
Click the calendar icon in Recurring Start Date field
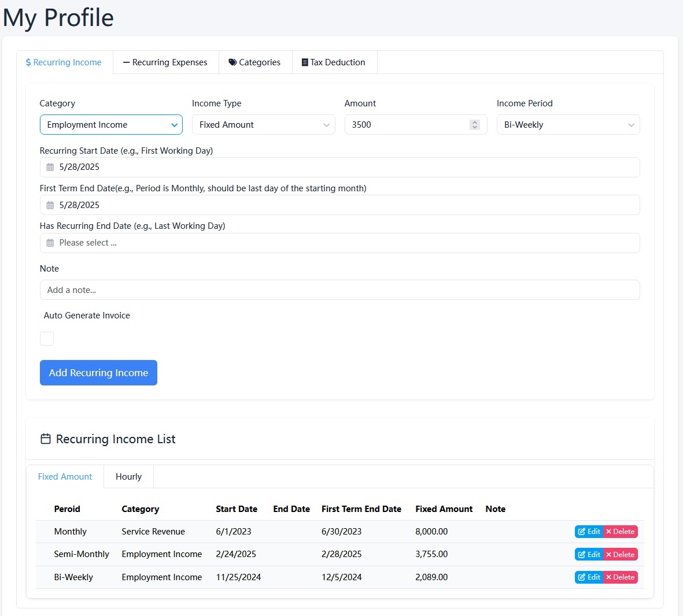tap(49, 166)
